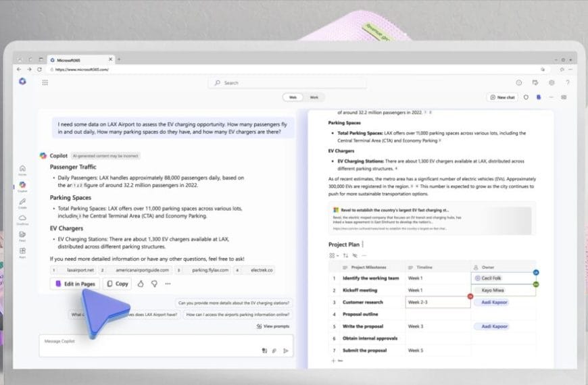Image resolution: width=588 pixels, height=385 pixels.
Task: Click the feedback smiley icon in the top bar
Action: click(x=519, y=82)
